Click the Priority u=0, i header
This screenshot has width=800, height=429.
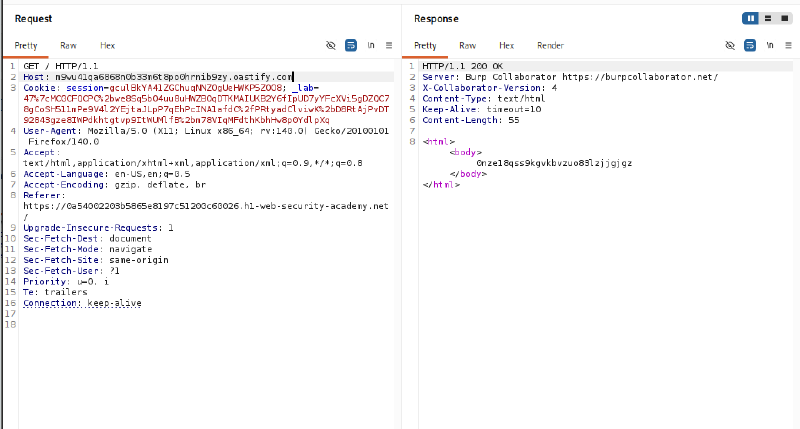[x=66, y=282]
